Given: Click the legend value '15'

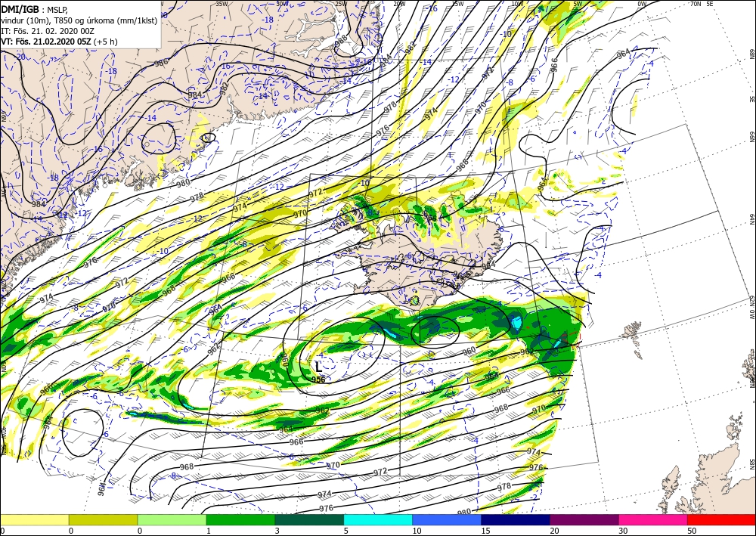Looking at the screenshot, I should pyautogui.click(x=485, y=531).
